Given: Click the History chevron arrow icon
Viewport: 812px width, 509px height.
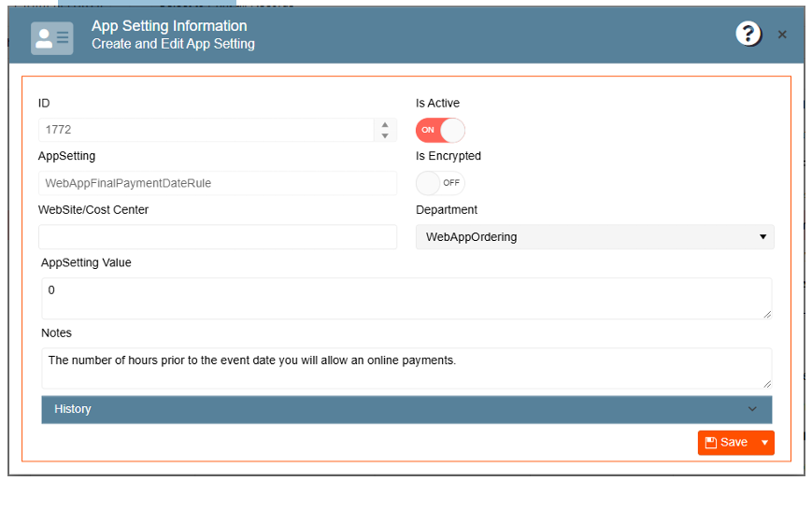Looking at the screenshot, I should pos(752,409).
